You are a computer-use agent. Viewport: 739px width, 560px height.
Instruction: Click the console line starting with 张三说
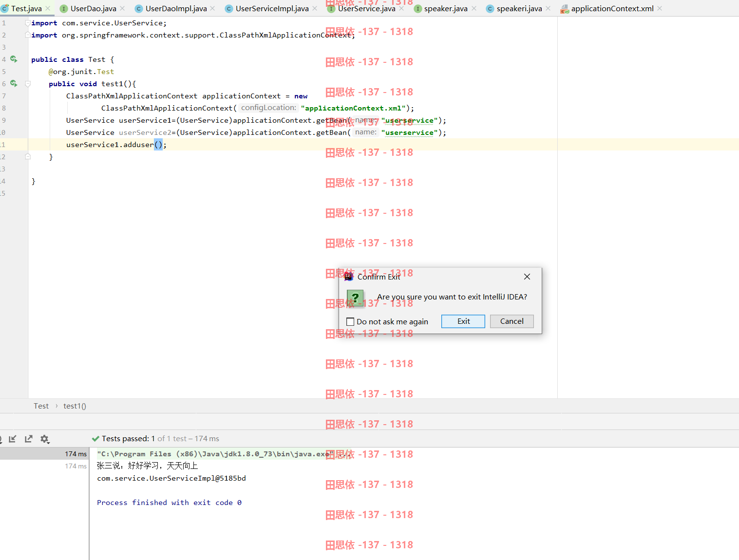pyautogui.click(x=147, y=466)
